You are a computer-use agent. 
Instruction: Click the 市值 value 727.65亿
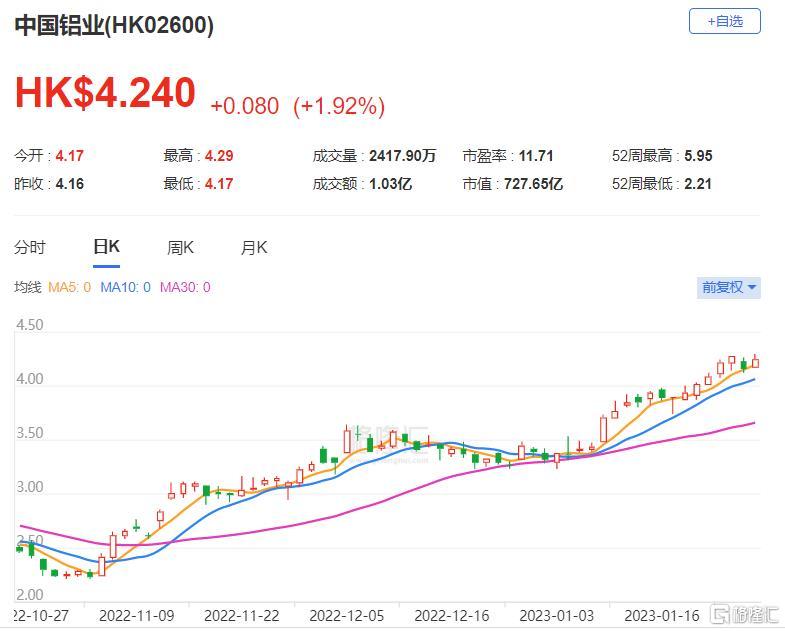[533, 184]
